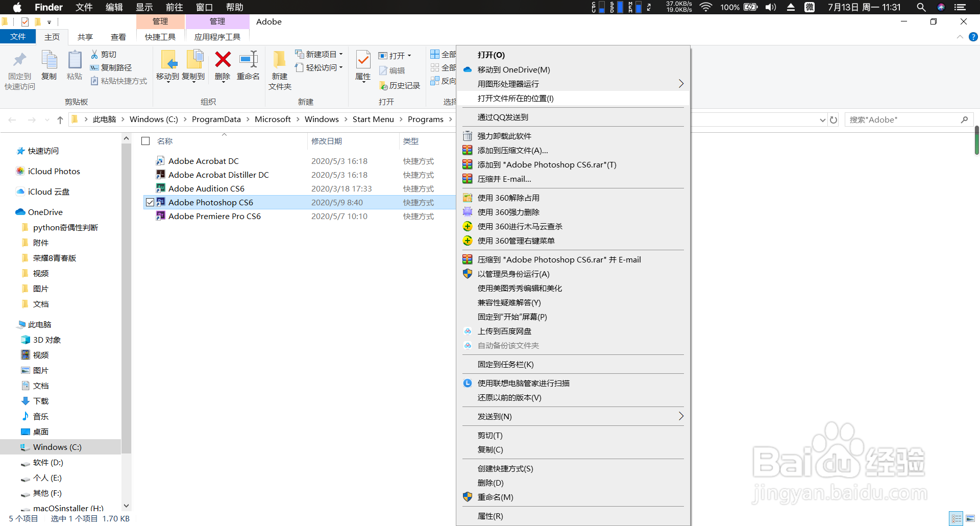Click the volume speaker icon in menu bar
Viewport: 980px width, 526px height.
[771, 7]
